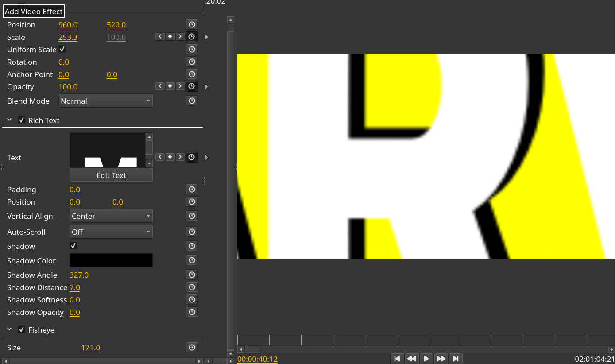Click the Fisheye Size value 171.0
The height and width of the screenshot is (364, 615).
(x=90, y=348)
